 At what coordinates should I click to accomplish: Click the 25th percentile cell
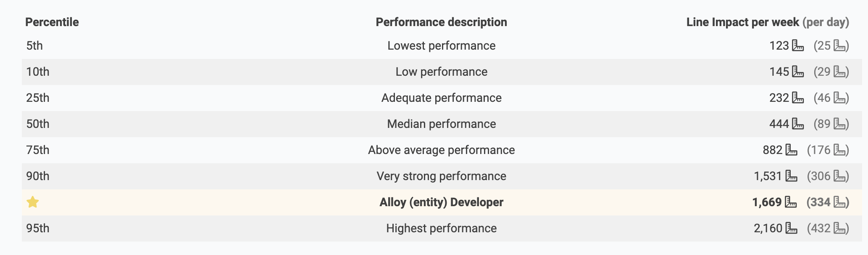point(38,98)
